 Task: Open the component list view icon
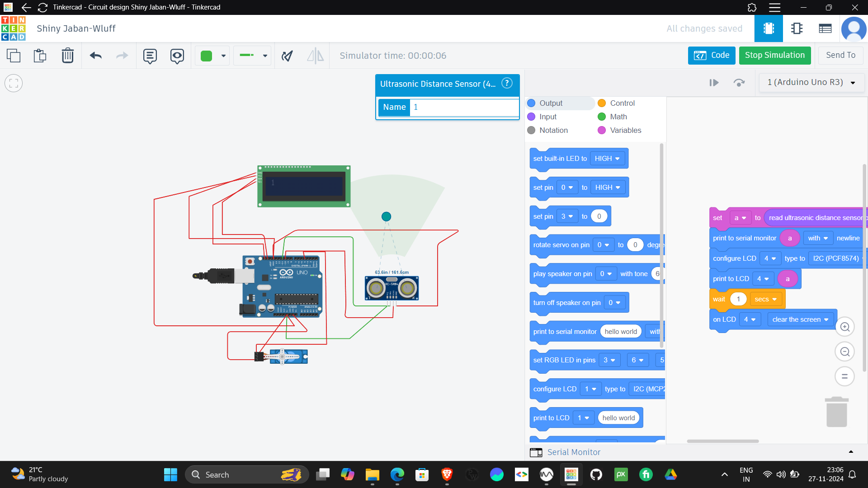[x=825, y=28]
